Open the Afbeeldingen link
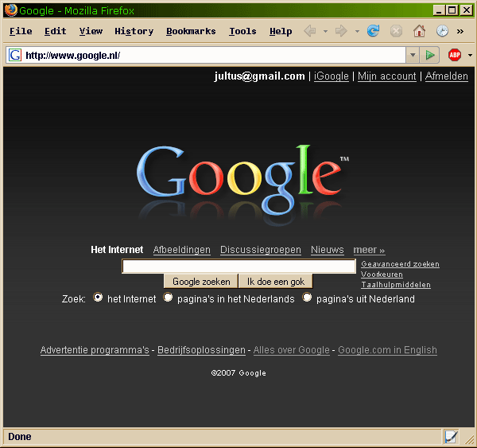 coord(182,250)
